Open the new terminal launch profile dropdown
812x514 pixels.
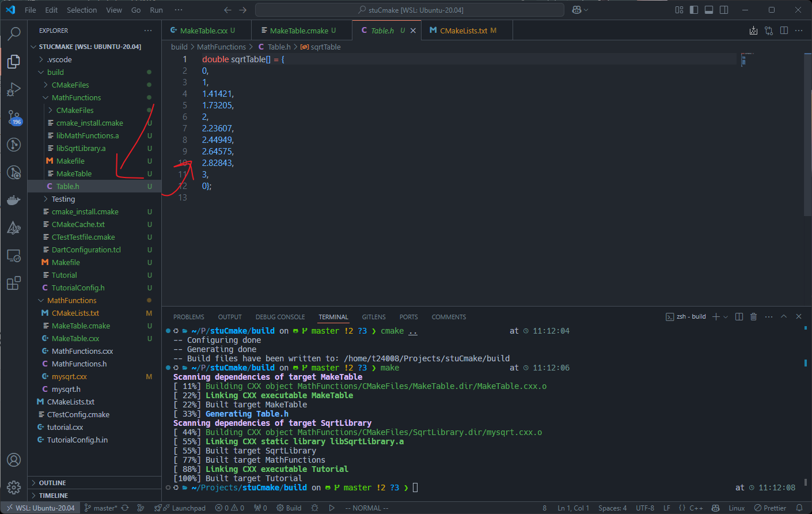tap(726, 317)
